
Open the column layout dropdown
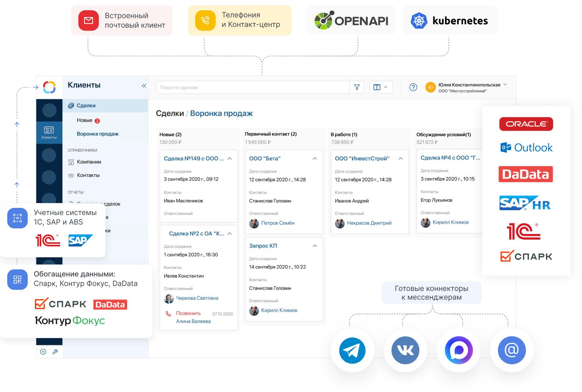[381, 87]
